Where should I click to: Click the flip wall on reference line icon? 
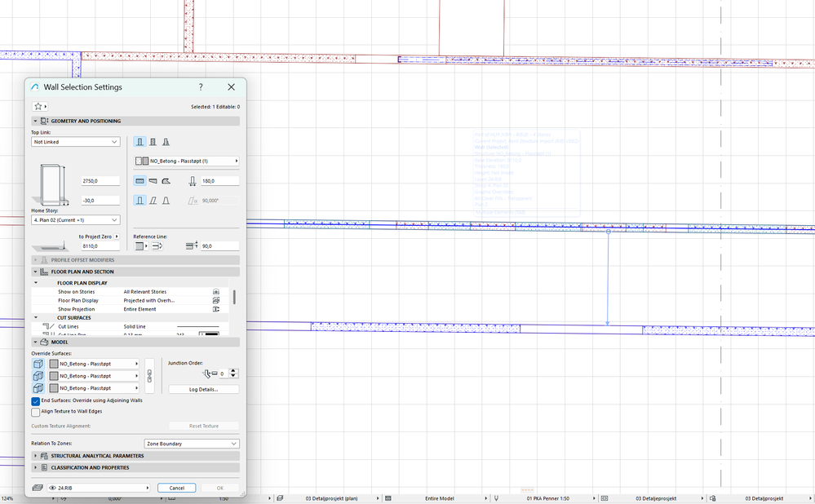[157, 246]
